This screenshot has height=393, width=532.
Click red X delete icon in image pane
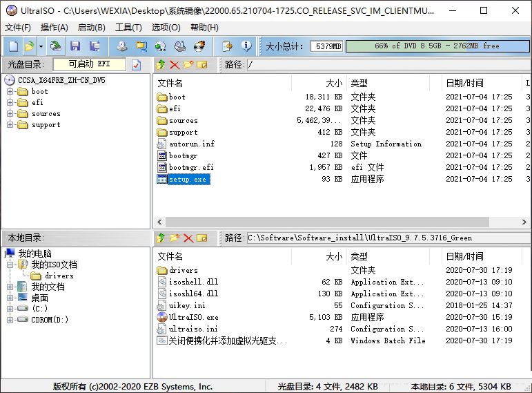[x=174, y=64]
